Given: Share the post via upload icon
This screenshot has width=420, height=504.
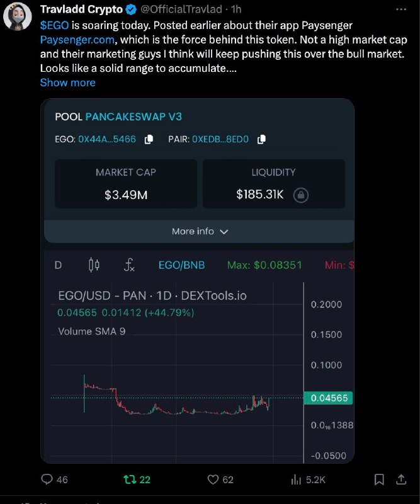Looking at the screenshot, I should pos(401,479).
